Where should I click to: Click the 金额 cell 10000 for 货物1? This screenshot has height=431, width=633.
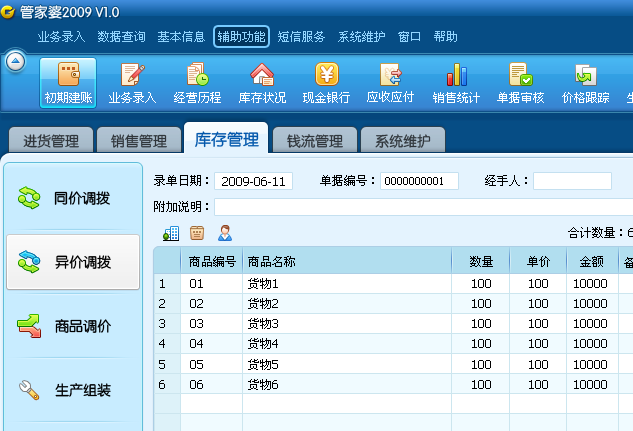[592, 284]
